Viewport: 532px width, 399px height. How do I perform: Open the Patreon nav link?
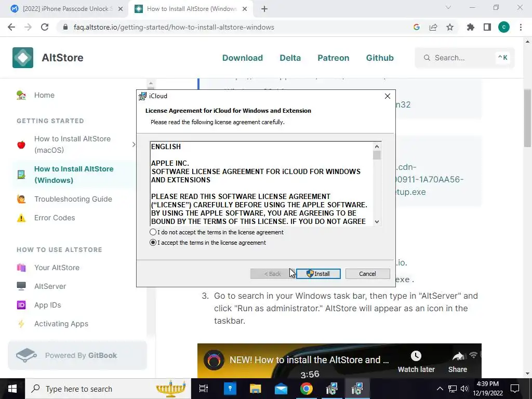pos(333,58)
